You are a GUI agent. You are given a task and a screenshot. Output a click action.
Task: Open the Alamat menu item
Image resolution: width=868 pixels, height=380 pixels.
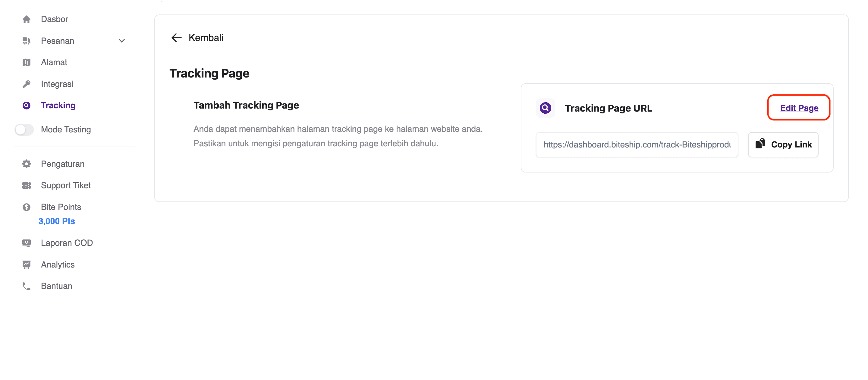click(54, 62)
